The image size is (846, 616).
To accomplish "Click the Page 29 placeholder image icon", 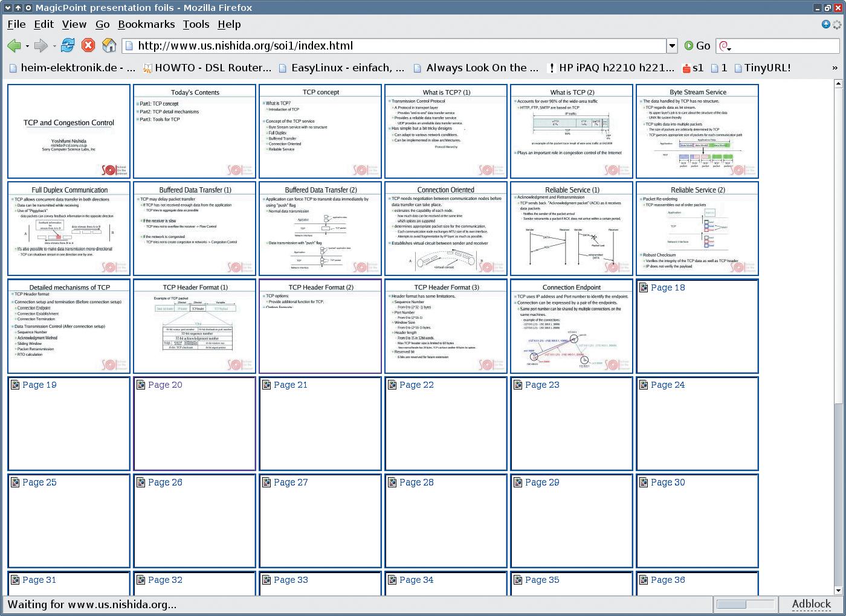I will 518,482.
